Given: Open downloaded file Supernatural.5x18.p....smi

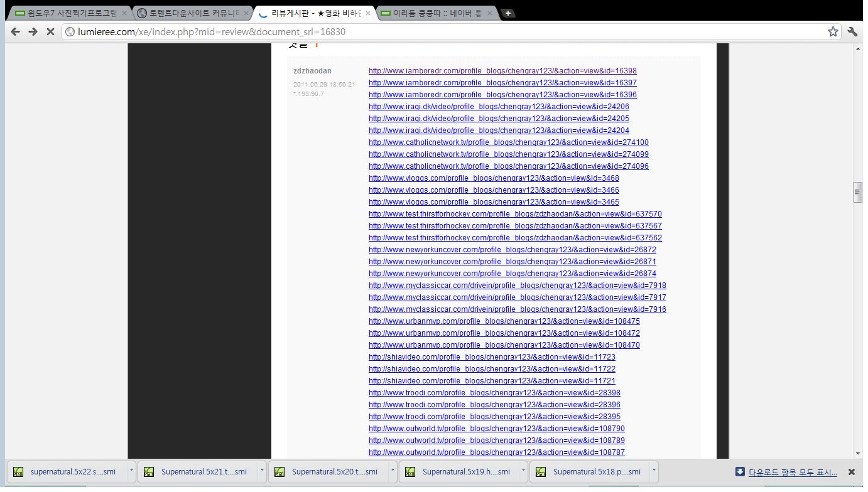Looking at the screenshot, I should (x=590, y=471).
